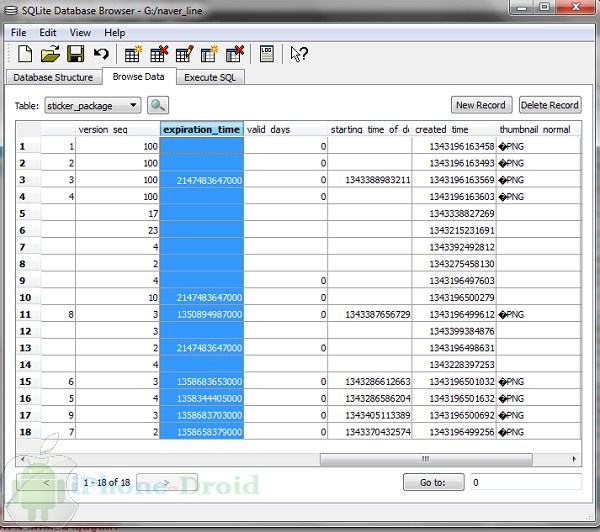The image size is (600, 532).
Task: Switch to the Database Structure tab
Action: point(53,77)
